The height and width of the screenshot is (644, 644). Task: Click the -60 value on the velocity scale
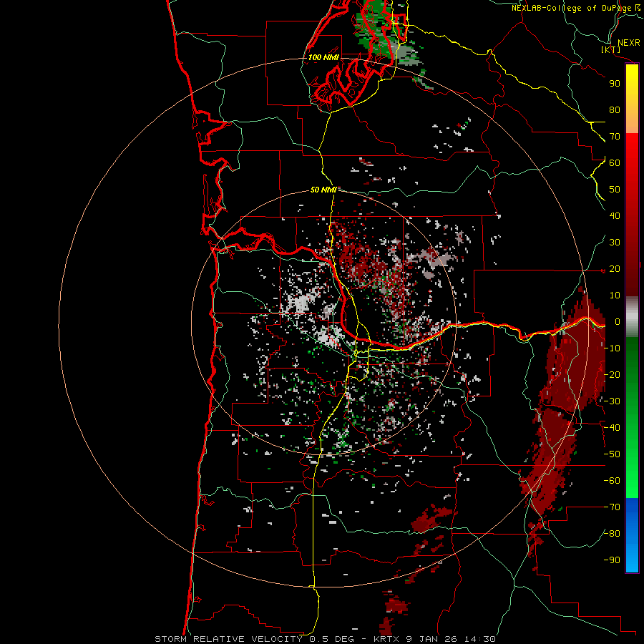coord(612,481)
